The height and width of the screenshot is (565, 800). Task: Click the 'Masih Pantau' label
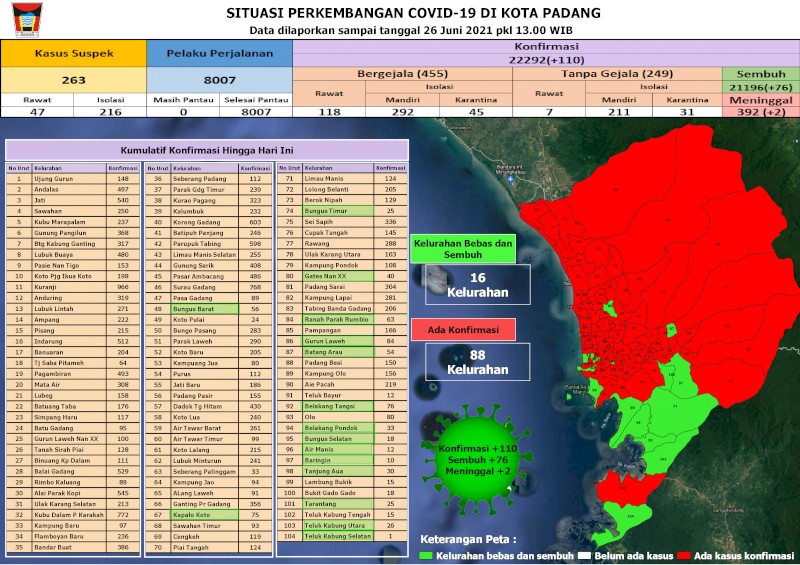183,100
